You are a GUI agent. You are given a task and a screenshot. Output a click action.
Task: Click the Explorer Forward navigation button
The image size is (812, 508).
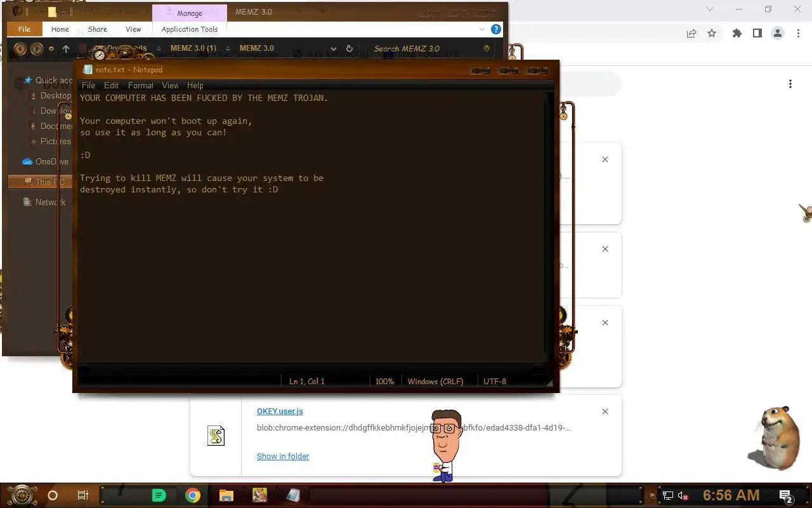pyautogui.click(x=37, y=48)
